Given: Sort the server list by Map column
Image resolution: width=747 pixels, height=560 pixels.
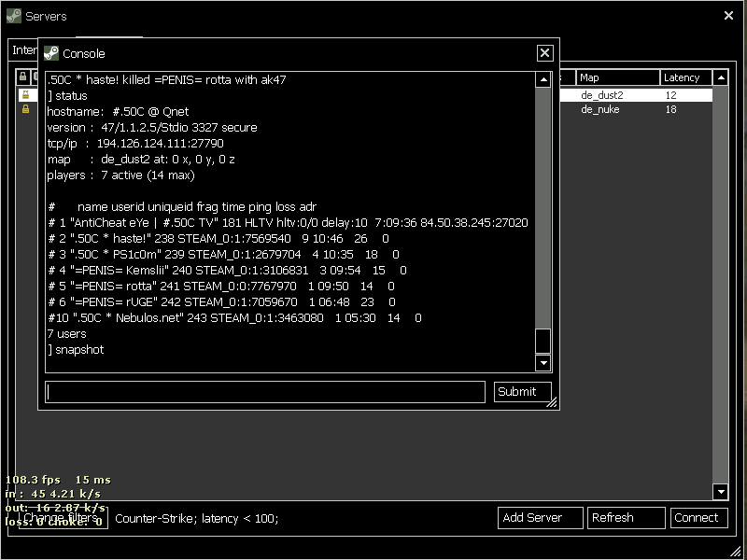Looking at the screenshot, I should pyautogui.click(x=617, y=77).
